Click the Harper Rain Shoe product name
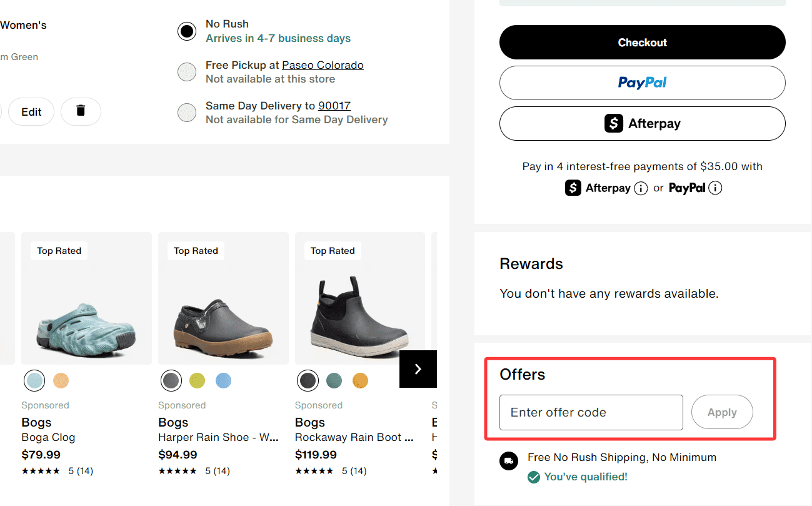812x506 pixels. click(x=218, y=437)
